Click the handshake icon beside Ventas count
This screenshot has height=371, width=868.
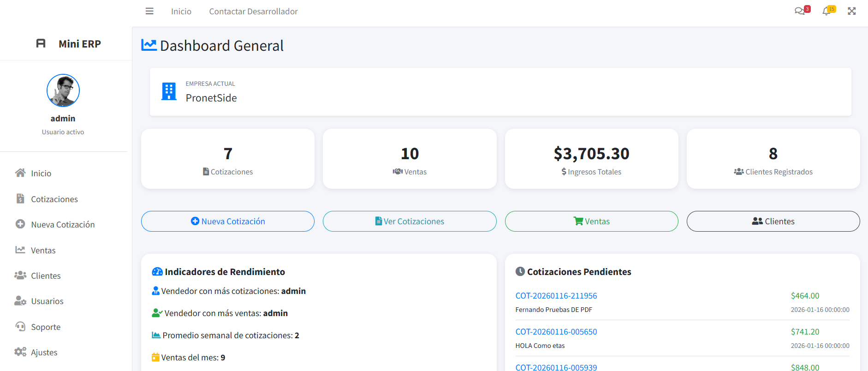(398, 172)
